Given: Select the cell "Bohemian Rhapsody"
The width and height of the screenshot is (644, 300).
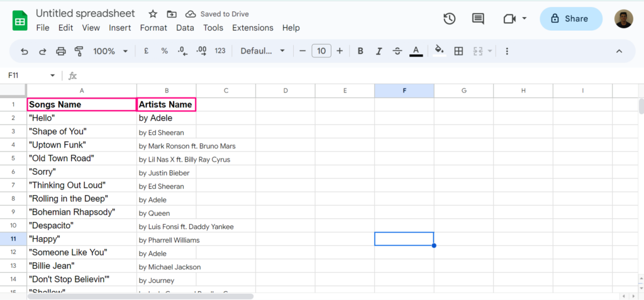Looking at the screenshot, I should (82, 212).
